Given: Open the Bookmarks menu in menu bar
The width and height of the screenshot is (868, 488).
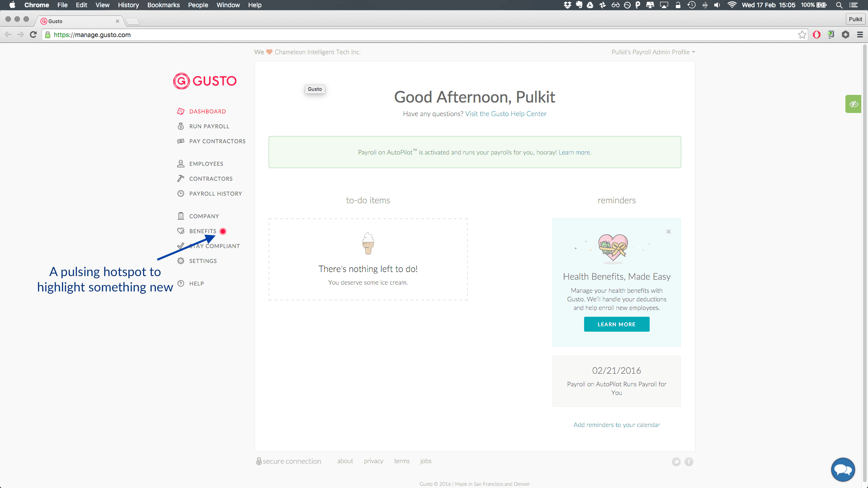Looking at the screenshot, I should click(163, 5).
